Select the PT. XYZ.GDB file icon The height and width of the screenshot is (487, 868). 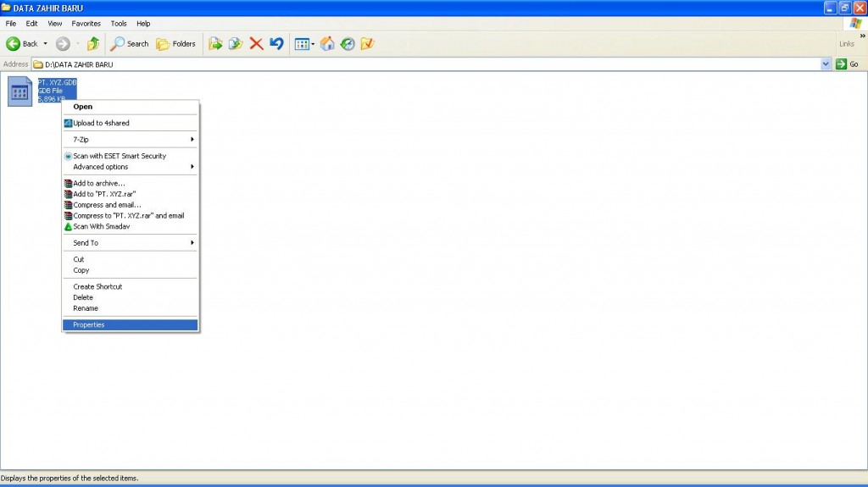pos(19,91)
